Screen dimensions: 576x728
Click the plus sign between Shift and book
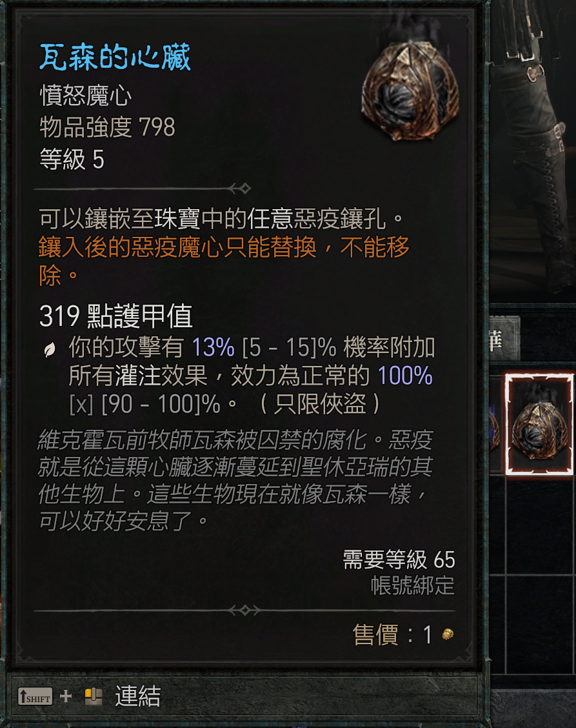pyautogui.click(x=66, y=696)
